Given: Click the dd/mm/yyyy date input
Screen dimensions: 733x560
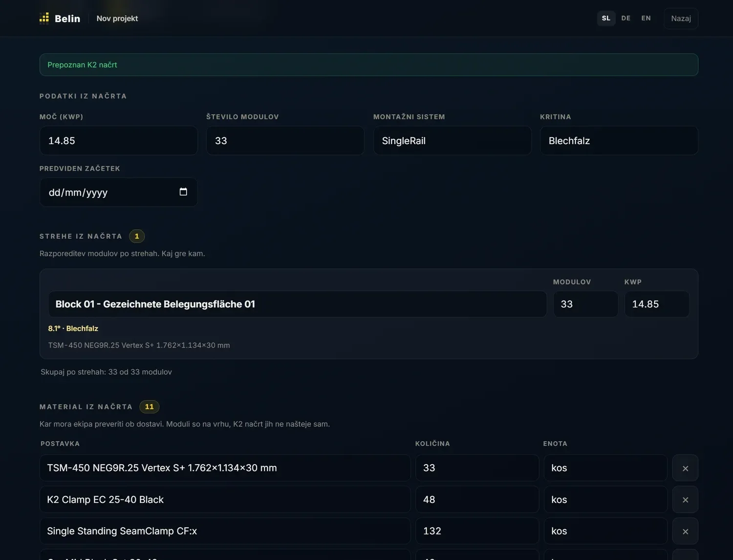Looking at the screenshot, I should click(119, 192).
